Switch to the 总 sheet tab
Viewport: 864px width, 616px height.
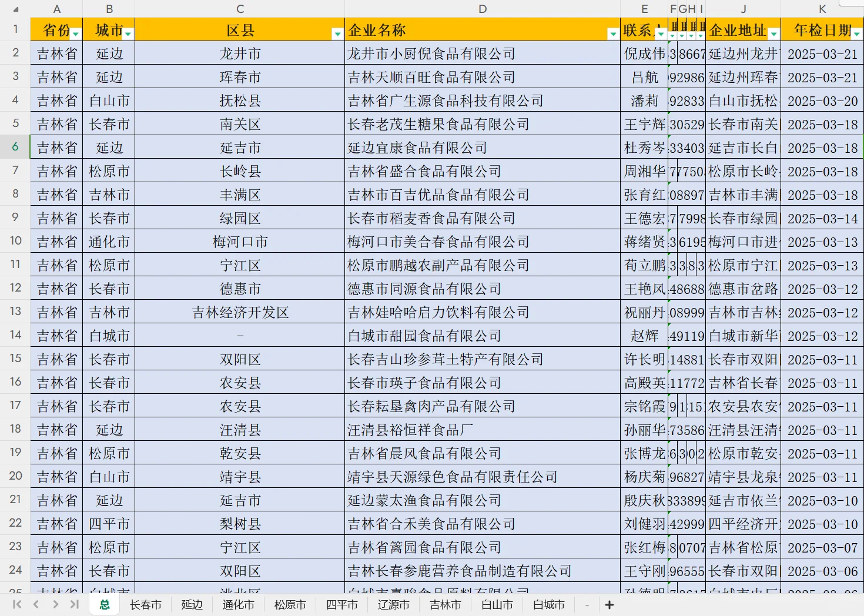[105, 604]
